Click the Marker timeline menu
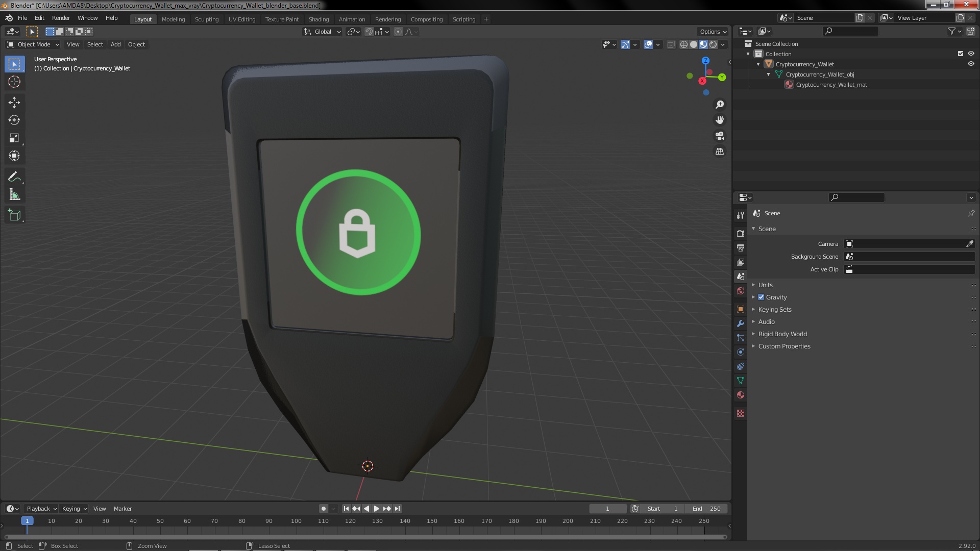980x551 pixels. point(122,509)
